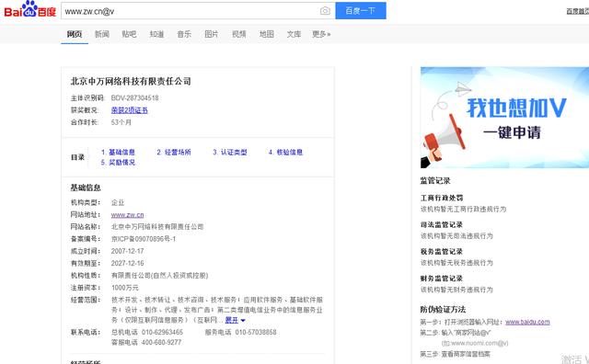Open the 文库 tab
The width and height of the screenshot is (589, 364).
tap(294, 34)
